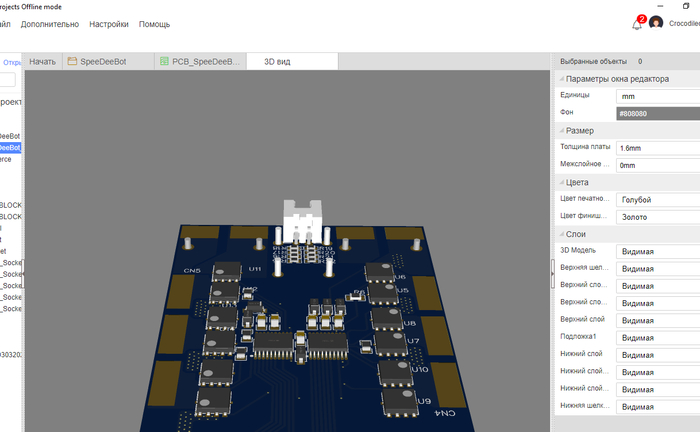Open the board color dropdown Голубой

(658, 199)
